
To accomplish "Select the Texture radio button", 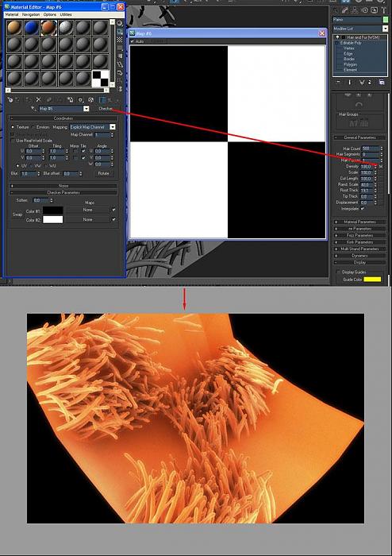I will pyautogui.click(x=13, y=127).
